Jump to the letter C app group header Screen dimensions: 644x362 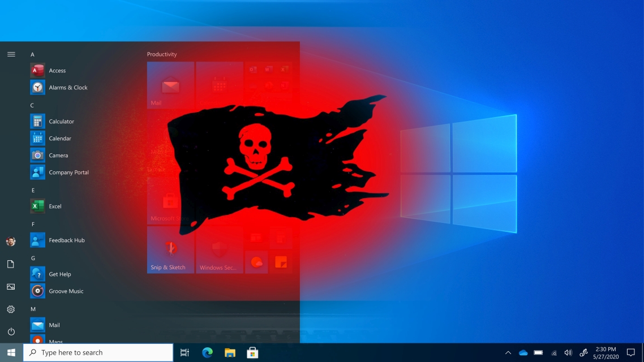32,105
